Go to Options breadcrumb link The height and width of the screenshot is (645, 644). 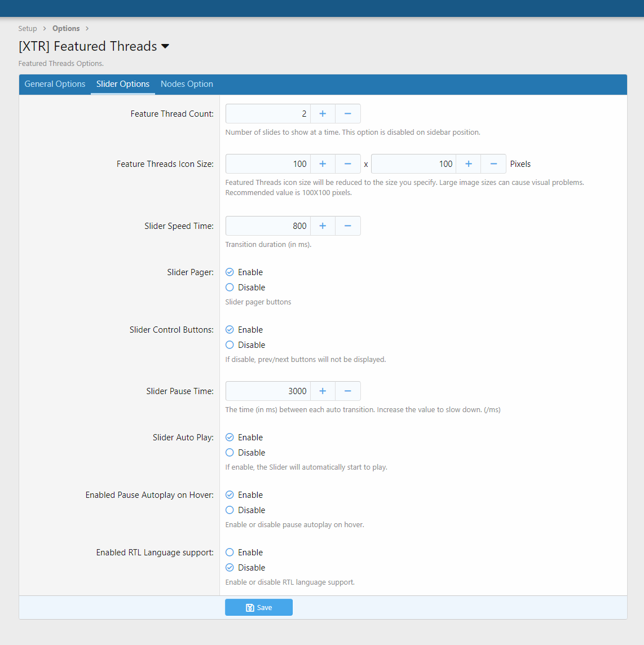(66, 28)
